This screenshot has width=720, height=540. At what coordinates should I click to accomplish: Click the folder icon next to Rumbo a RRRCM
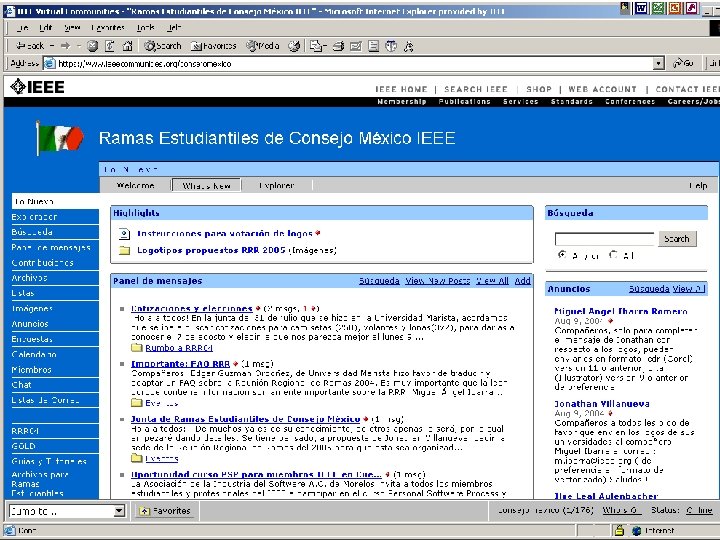click(136, 348)
